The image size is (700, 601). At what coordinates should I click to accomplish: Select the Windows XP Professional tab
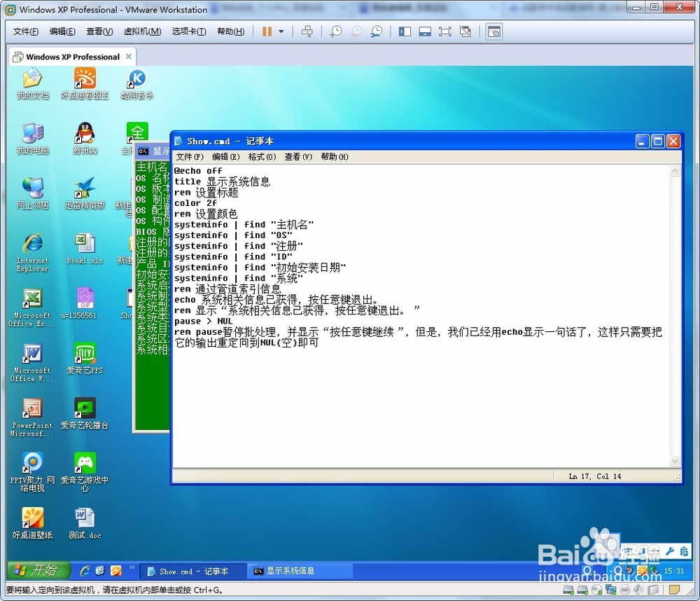(x=69, y=57)
